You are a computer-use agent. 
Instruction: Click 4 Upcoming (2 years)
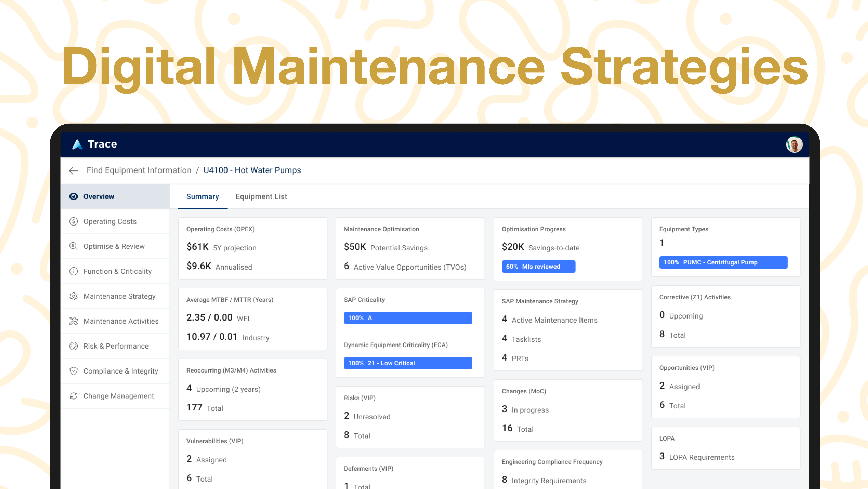[223, 389]
